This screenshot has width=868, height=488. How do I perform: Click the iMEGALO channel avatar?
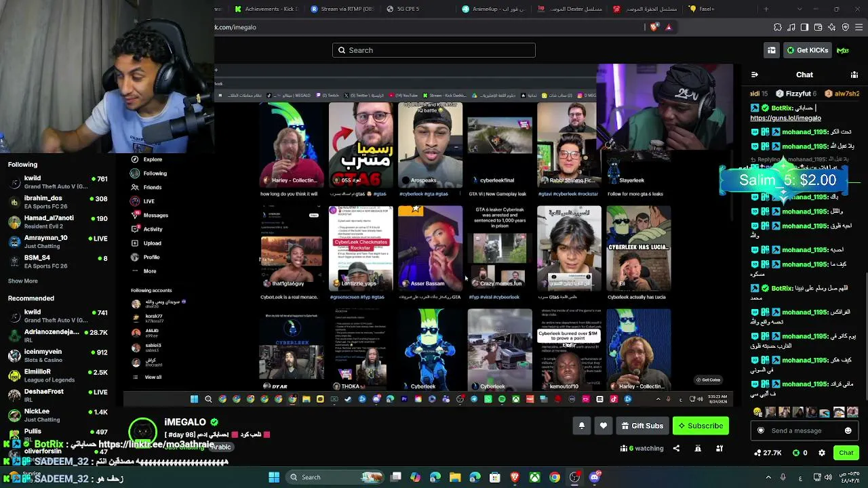coord(143,431)
